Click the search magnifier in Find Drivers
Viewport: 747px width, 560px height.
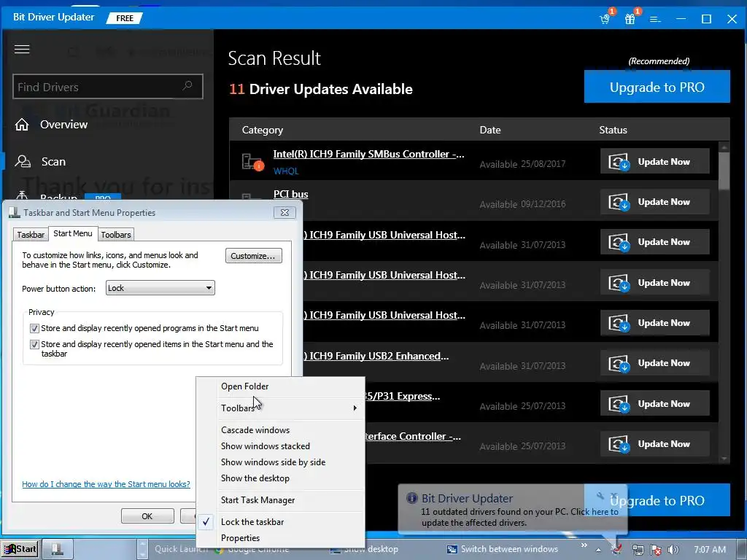(187, 86)
